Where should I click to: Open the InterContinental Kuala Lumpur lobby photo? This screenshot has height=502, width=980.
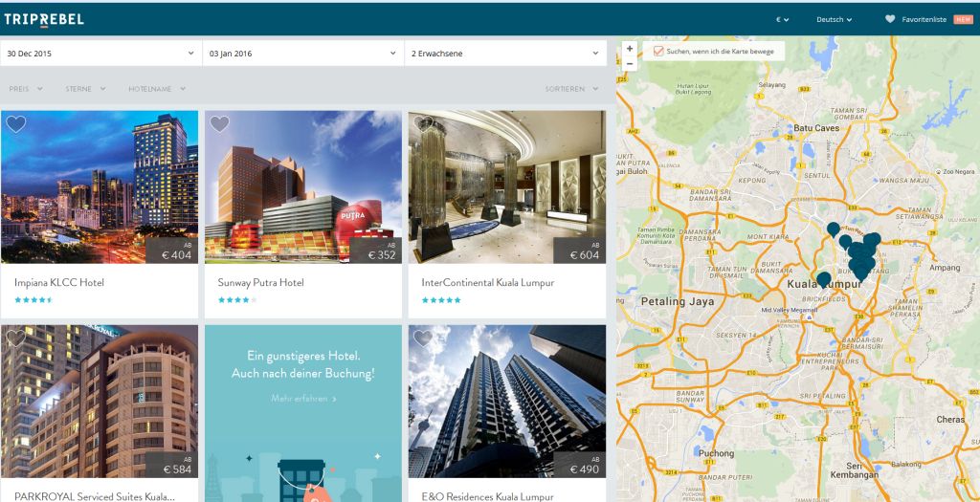507,186
